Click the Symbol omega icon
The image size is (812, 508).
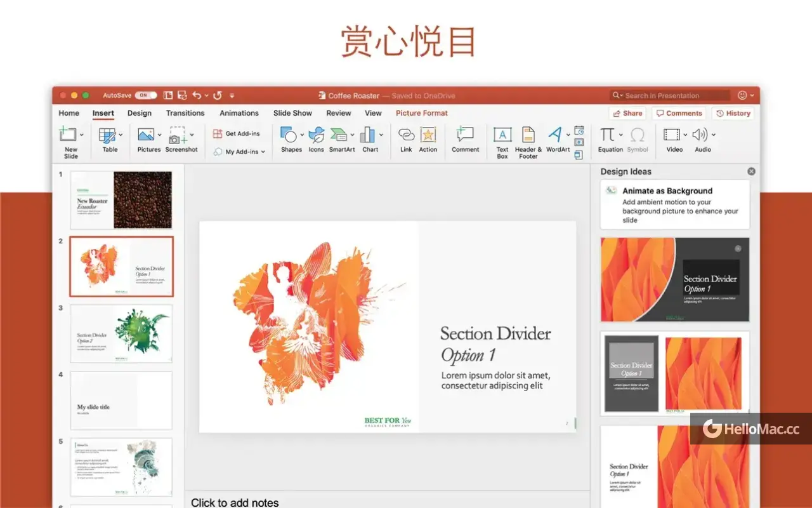pos(638,135)
